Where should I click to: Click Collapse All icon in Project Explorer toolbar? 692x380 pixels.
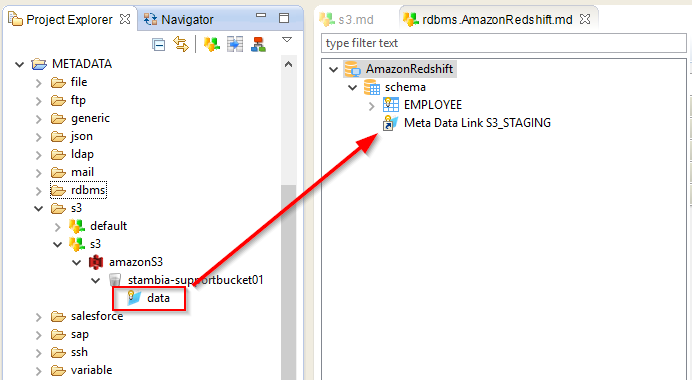(x=158, y=45)
